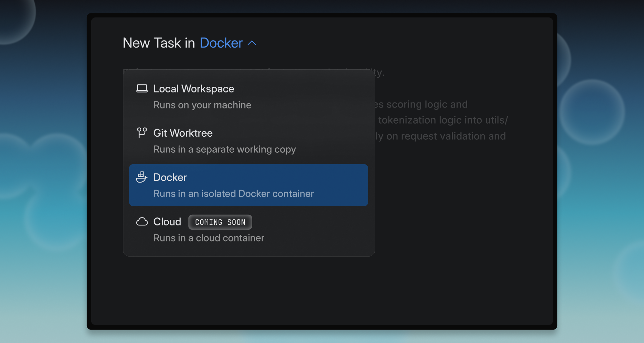The image size is (644, 343).
Task: Click the 'New Task in' heading text
Action: tap(159, 43)
